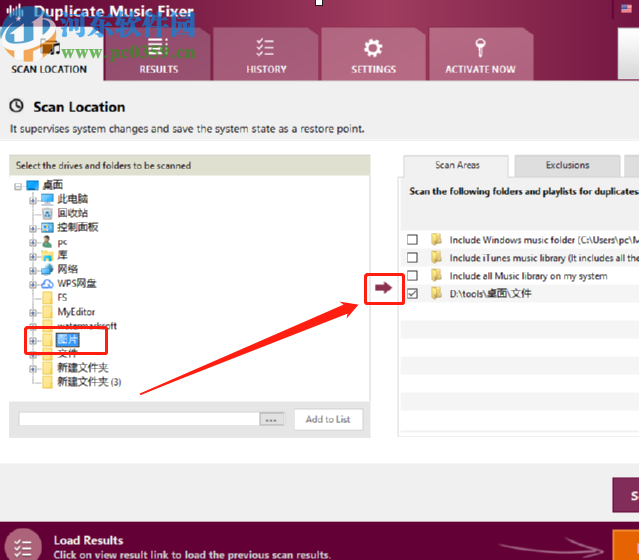Click the 网络 network icon
Viewport: 639px width, 560px height.
[x=47, y=269]
